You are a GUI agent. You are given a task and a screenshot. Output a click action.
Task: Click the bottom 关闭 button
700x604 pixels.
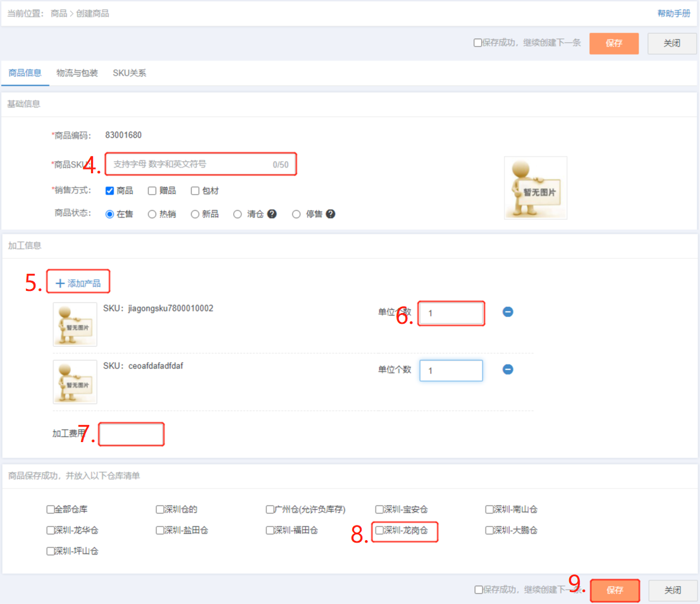coord(673,590)
